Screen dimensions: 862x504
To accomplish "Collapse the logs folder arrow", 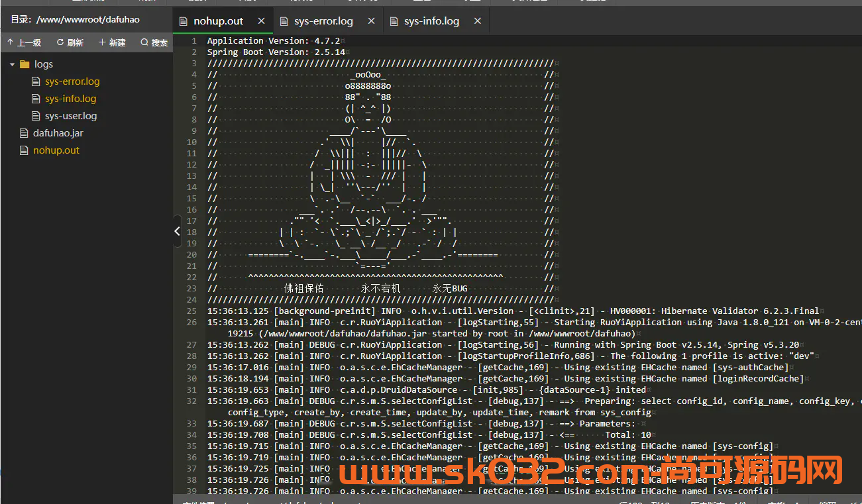I will click(12, 64).
